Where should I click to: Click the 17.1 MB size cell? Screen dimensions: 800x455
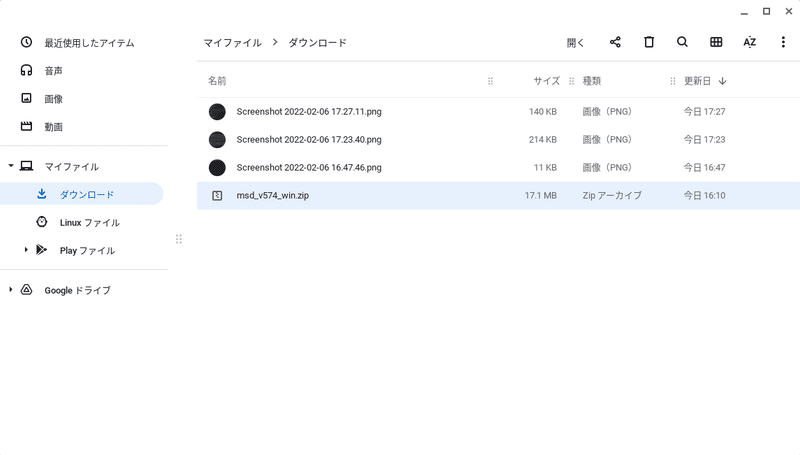point(540,195)
